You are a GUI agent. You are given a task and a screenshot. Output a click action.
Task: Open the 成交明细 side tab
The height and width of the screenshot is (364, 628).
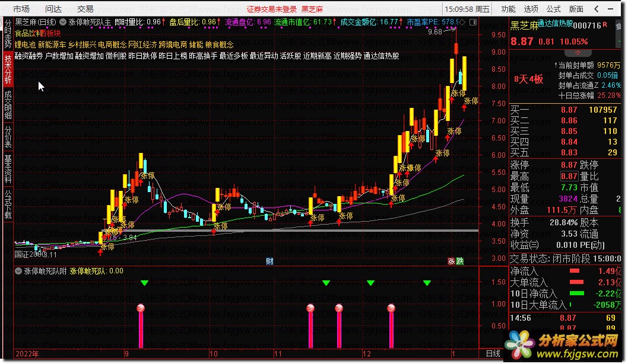click(8, 105)
